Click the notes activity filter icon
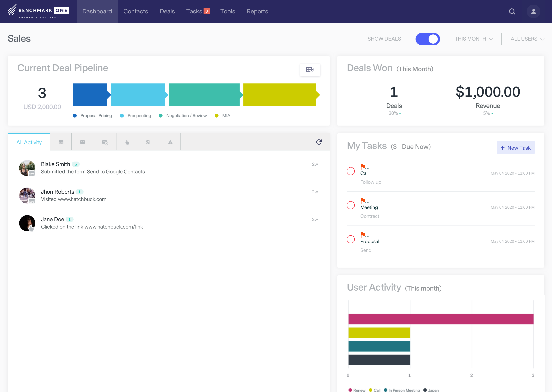 click(x=61, y=142)
